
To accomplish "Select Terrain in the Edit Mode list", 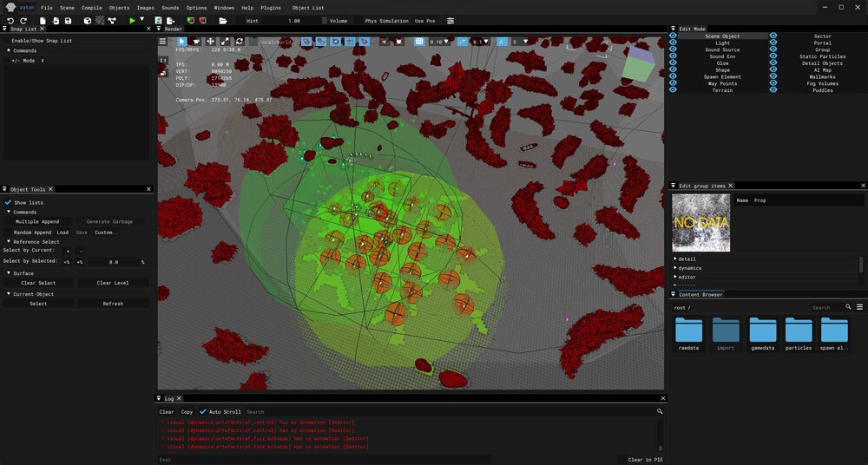I will (722, 90).
